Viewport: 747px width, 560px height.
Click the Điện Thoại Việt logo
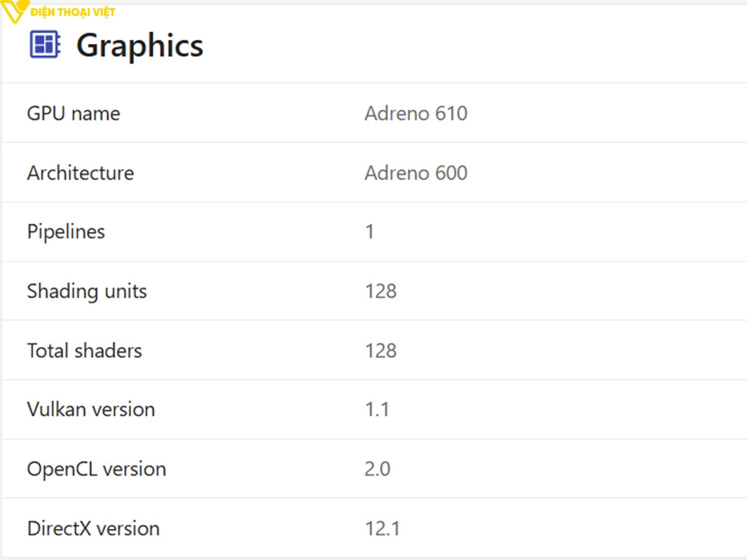13,11
